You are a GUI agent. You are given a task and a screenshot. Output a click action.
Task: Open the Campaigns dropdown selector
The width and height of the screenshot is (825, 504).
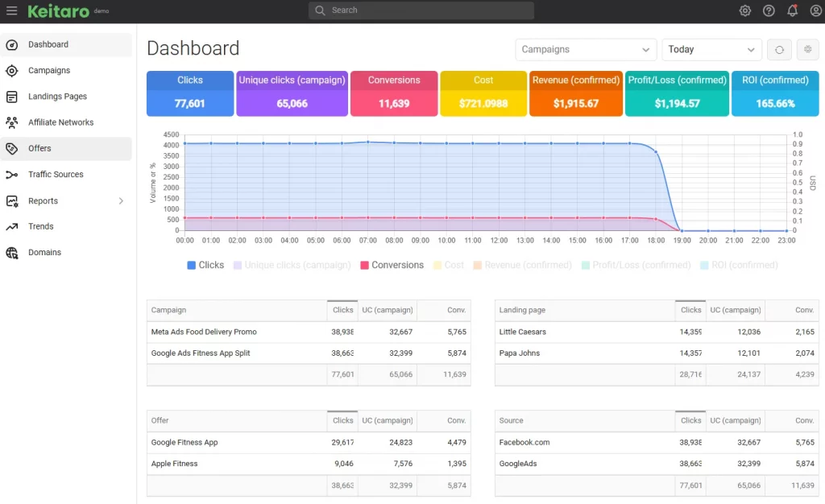coord(586,50)
